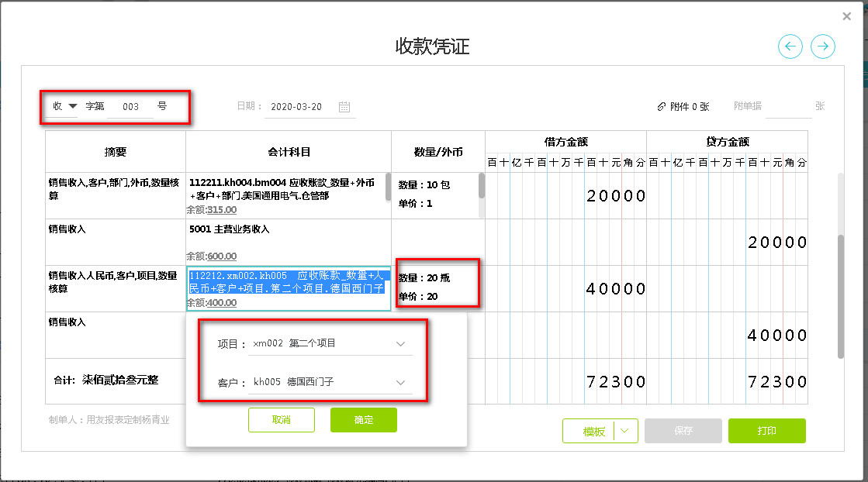
Task: Open the 余额 600.00 balance link
Action: click(x=222, y=256)
